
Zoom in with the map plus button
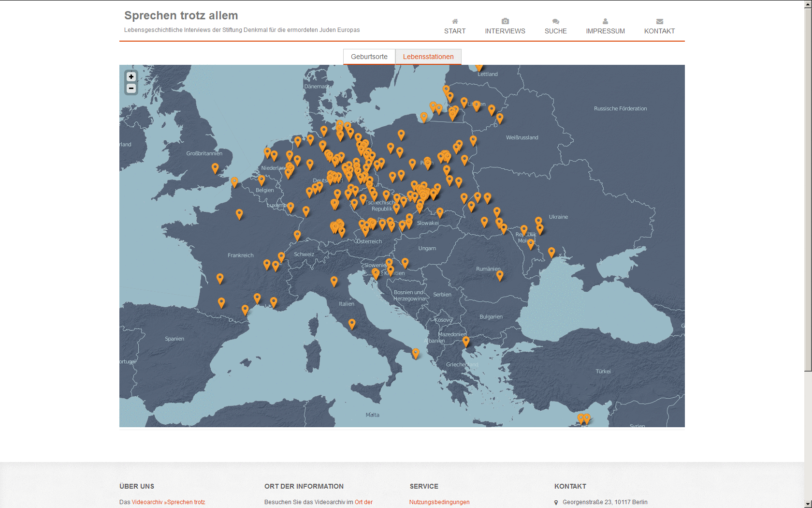(131, 76)
